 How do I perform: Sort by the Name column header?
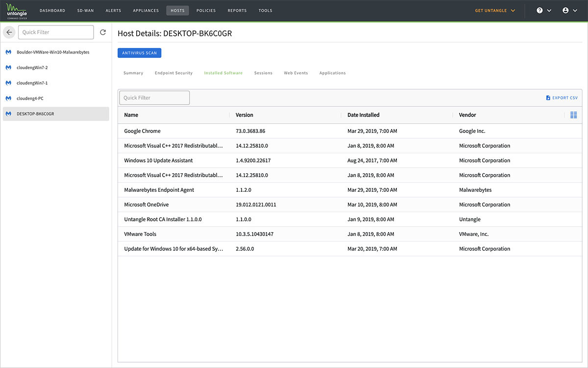(131, 115)
